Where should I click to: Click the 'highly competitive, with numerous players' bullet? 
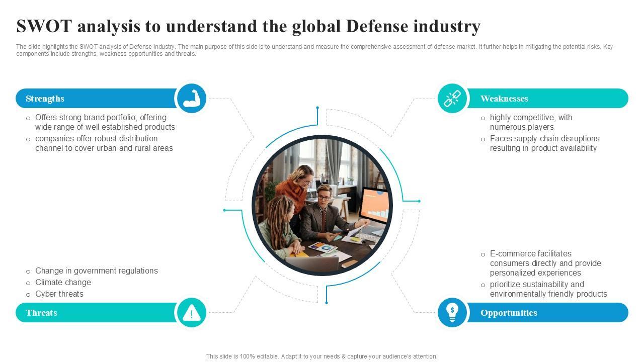tap(527, 122)
